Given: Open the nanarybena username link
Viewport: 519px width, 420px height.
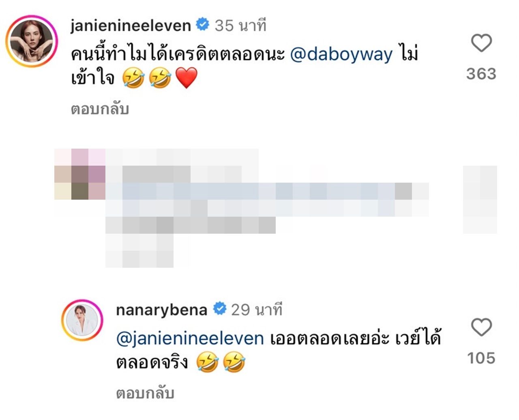Looking at the screenshot, I should coord(161,310).
